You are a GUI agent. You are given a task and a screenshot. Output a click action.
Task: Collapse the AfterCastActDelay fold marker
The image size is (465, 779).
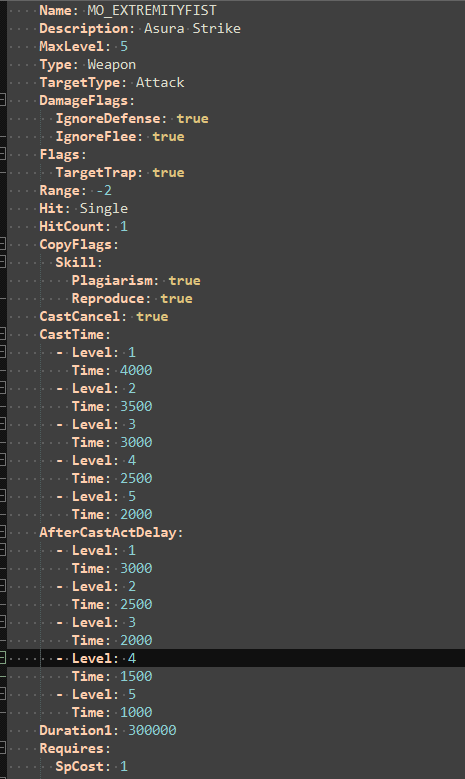click(x=2, y=533)
